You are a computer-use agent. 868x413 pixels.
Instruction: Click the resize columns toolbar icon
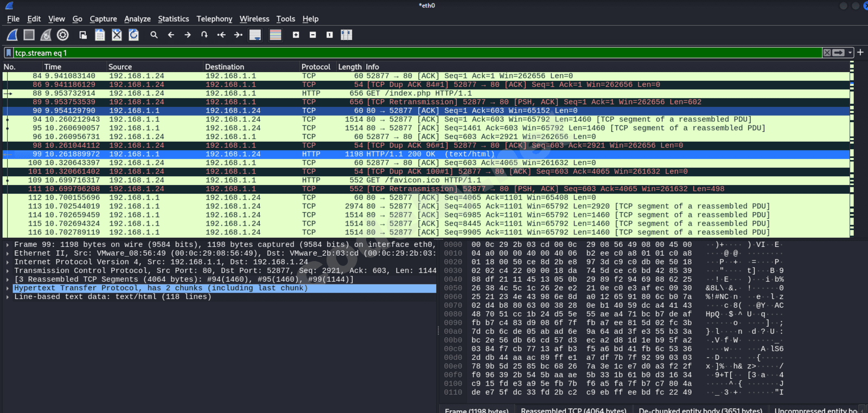pos(346,35)
